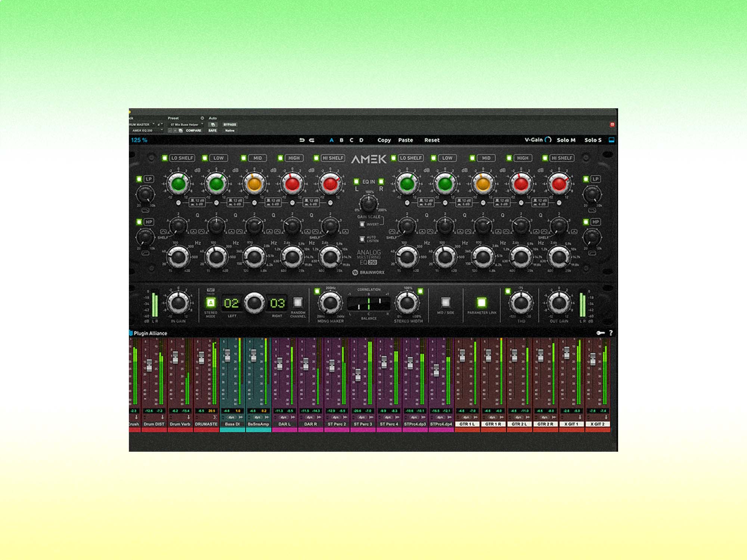This screenshot has width=747, height=560.
Task: Toggle the left LOW band LED
Action: pos(205,158)
